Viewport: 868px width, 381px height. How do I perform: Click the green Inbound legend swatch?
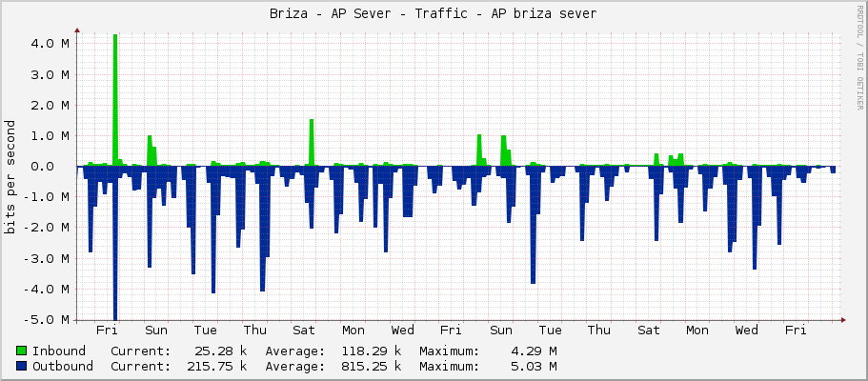coord(22,351)
